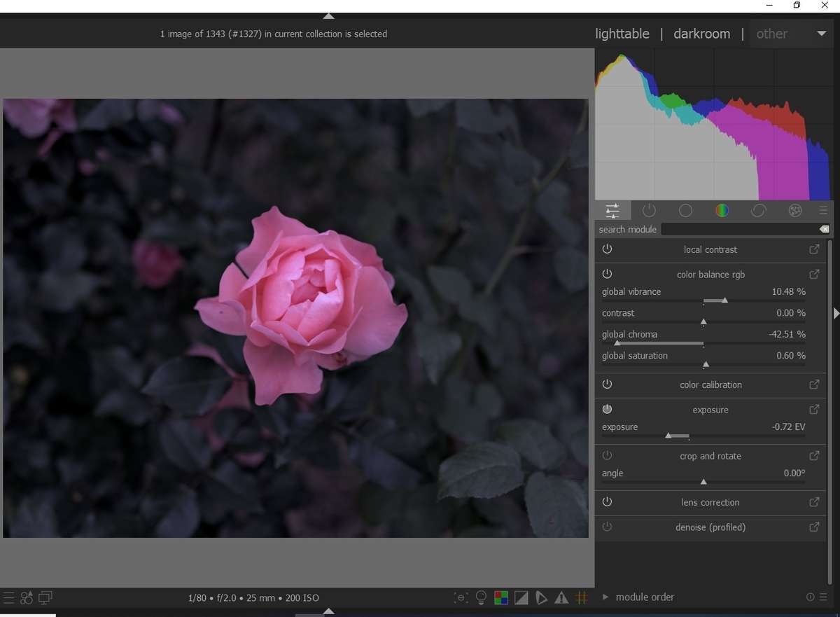Click the pink rose image preview
Image resolution: width=840 pixels, height=617 pixels.
[295, 318]
